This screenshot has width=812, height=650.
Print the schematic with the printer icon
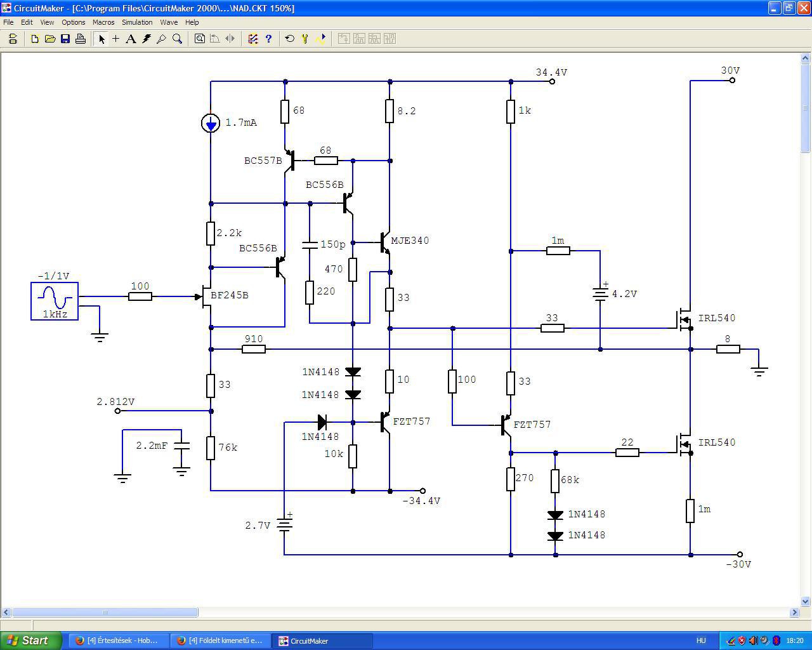pyautogui.click(x=81, y=39)
